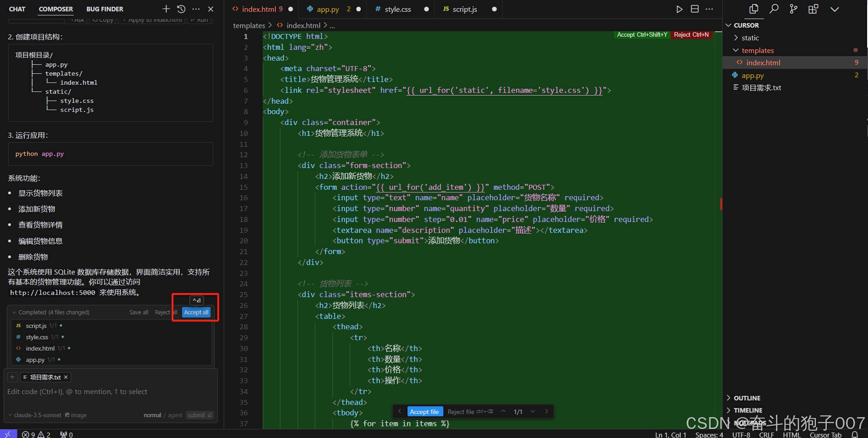This screenshot has height=438, width=868.
Task: Open composer panel more actions menu
Action: point(196,9)
